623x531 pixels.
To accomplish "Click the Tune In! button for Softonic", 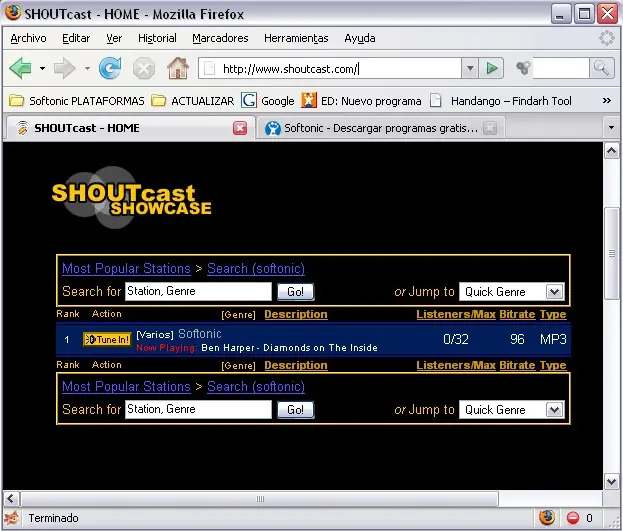I will coord(107,339).
